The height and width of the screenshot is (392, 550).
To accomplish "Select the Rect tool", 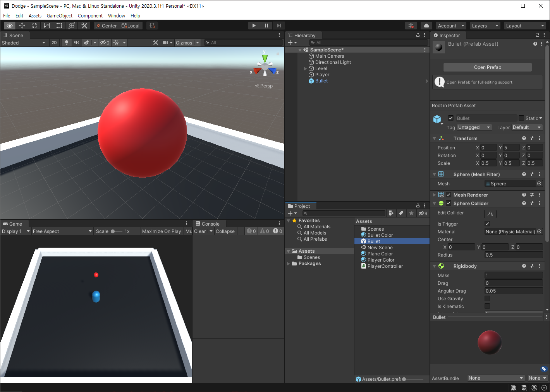I will point(59,26).
